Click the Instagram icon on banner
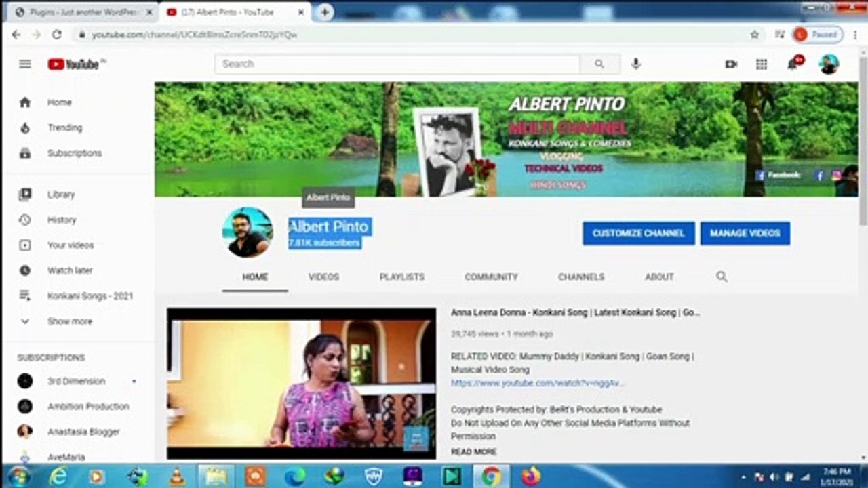Screen dimensions: 868x488 click(x=837, y=176)
